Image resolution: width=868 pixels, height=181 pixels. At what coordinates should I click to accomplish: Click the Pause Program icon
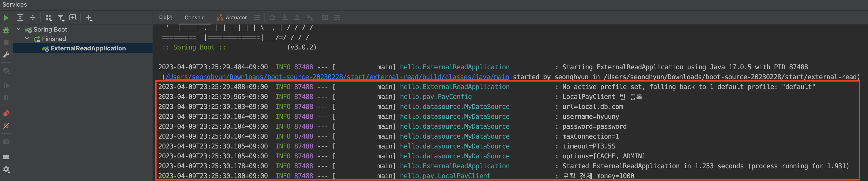coord(6,98)
